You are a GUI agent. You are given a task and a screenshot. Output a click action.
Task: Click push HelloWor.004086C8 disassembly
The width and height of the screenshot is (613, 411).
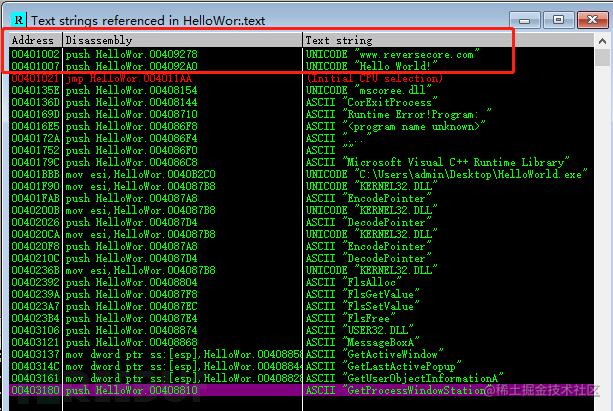[x=131, y=162]
